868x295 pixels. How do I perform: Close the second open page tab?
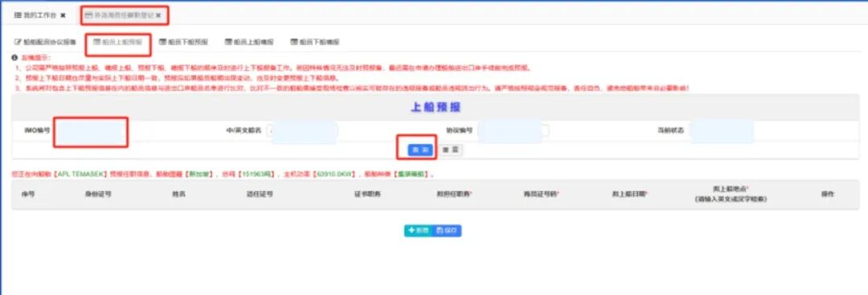pyautogui.click(x=158, y=15)
